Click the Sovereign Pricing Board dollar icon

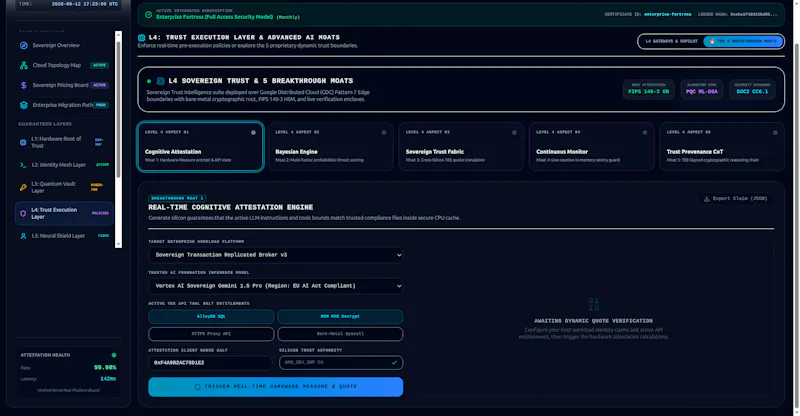[x=23, y=85]
